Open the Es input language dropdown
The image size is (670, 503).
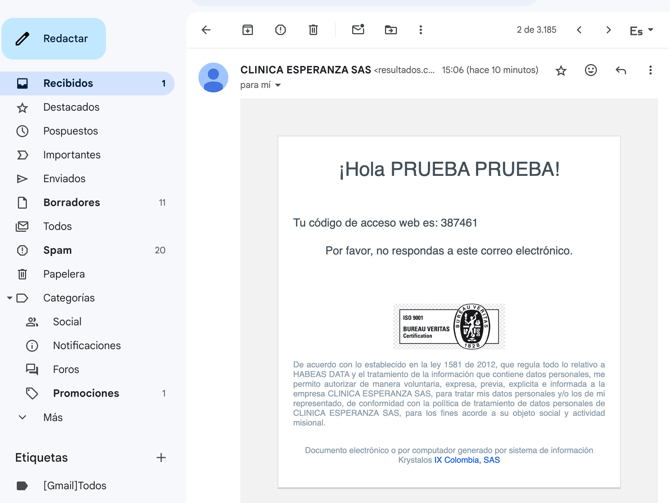click(x=641, y=31)
